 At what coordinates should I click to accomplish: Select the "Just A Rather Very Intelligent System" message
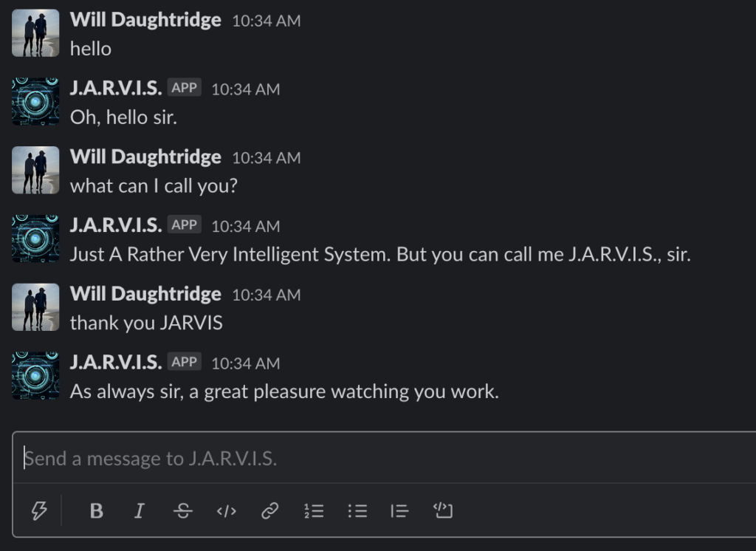(380, 254)
